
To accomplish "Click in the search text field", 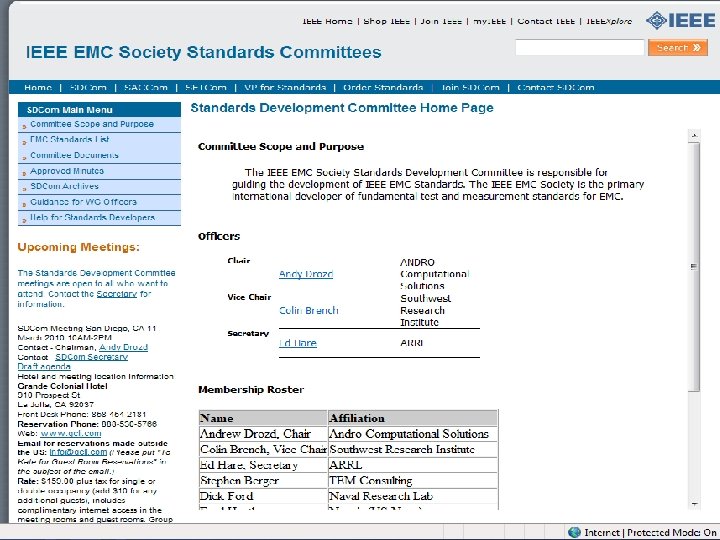I will point(579,47).
